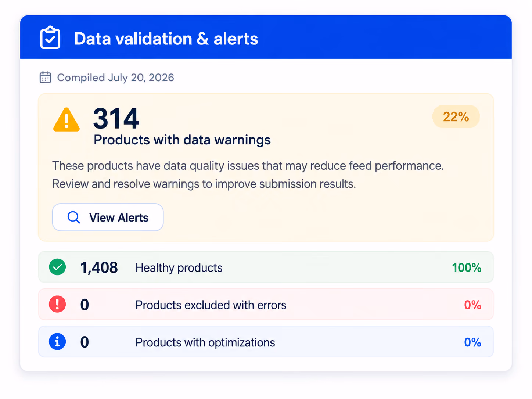The width and height of the screenshot is (532, 399).
Task: Click the magnifier icon in View Alerts
Action: coord(74,217)
